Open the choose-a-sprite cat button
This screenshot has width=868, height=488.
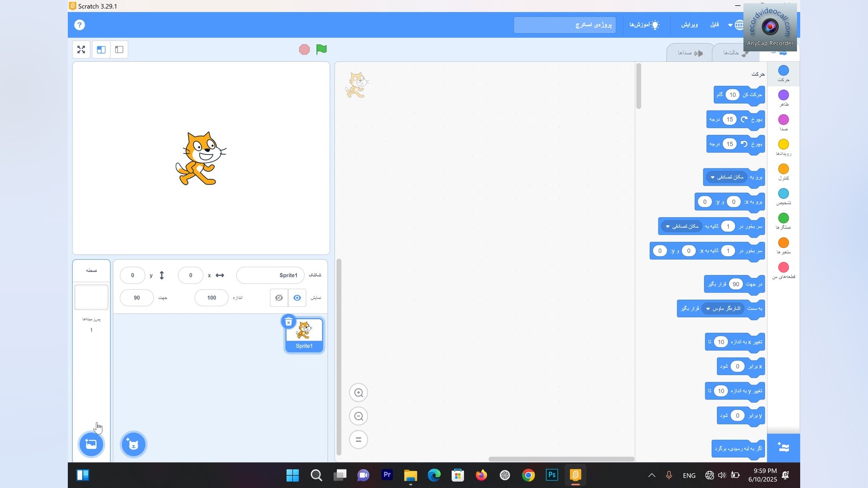pos(133,445)
